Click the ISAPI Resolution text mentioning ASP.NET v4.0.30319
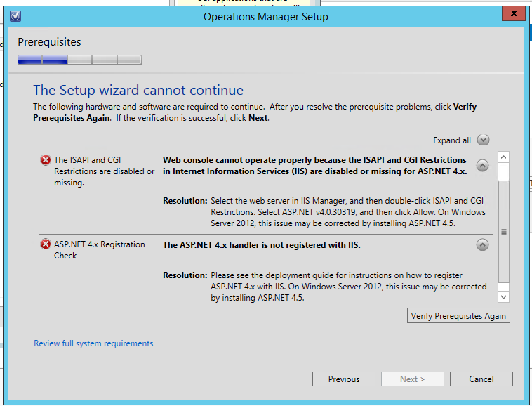 [348, 212]
